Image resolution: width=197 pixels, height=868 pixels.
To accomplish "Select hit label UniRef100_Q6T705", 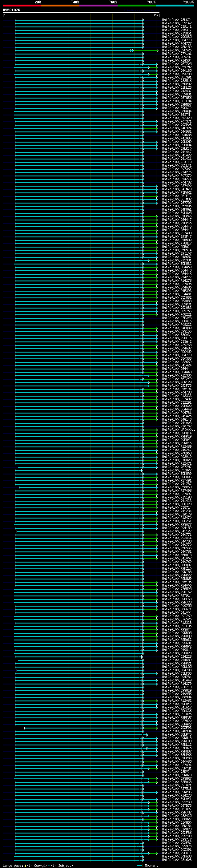I will point(176,64).
